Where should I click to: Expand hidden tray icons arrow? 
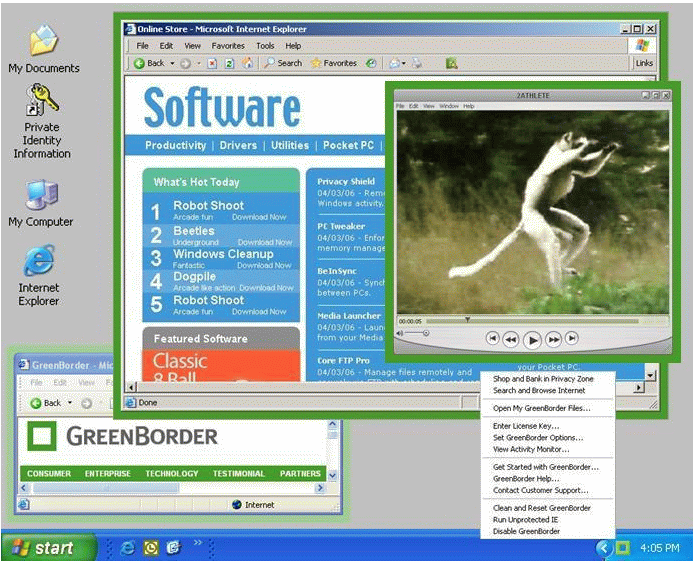point(603,548)
